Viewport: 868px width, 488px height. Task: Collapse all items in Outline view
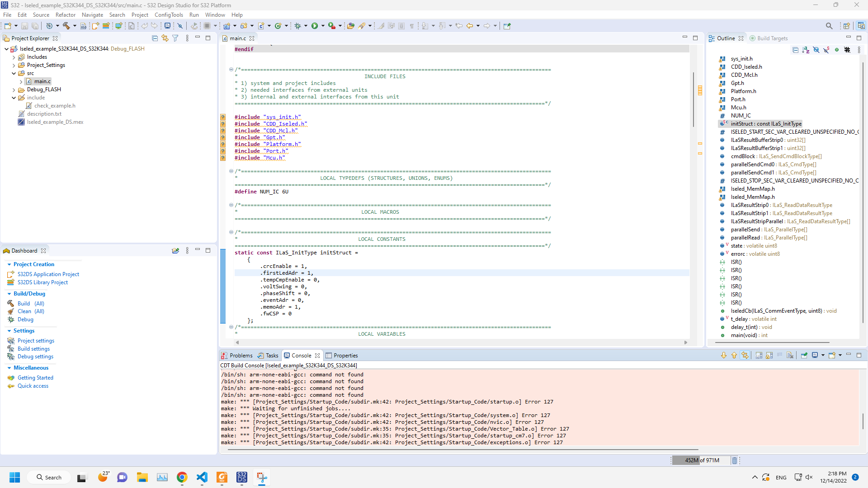tap(795, 50)
